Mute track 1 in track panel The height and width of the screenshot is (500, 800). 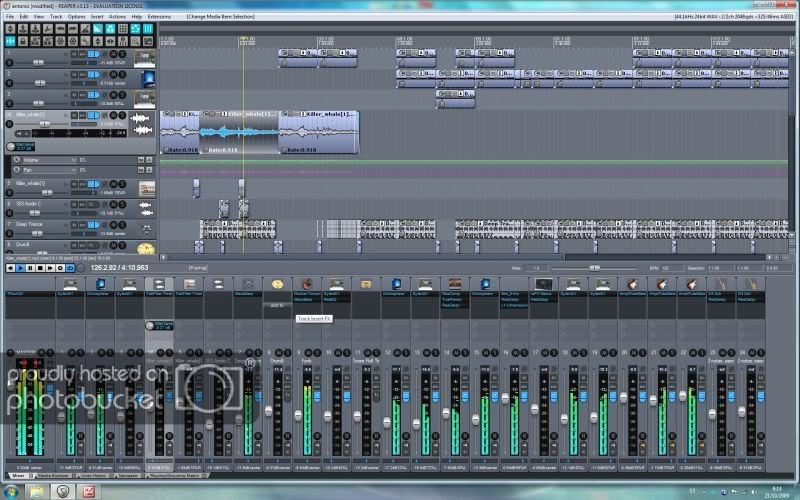point(113,54)
